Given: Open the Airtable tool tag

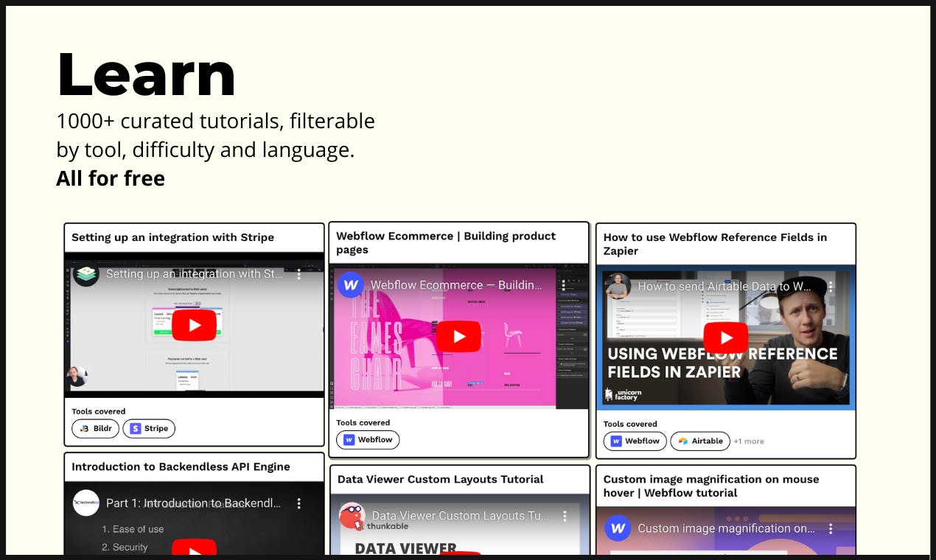Looking at the screenshot, I should (700, 441).
